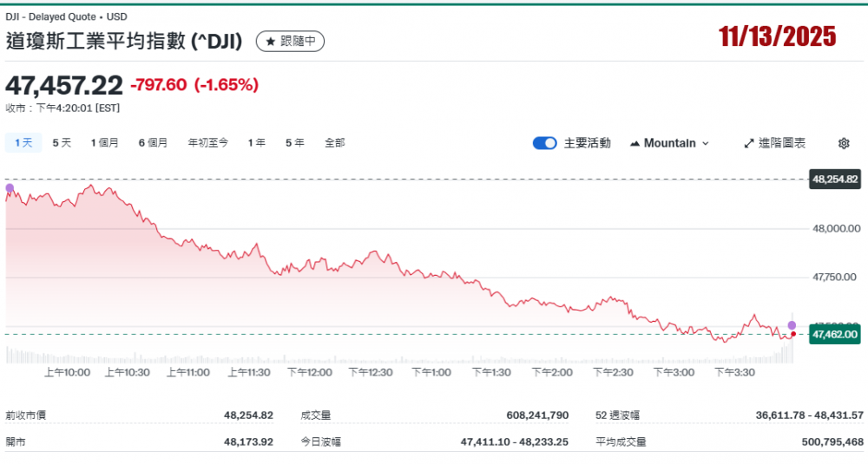Click the red current price dot on chart
Image resolution: width=868 pixels, height=464 pixels.
(x=792, y=334)
